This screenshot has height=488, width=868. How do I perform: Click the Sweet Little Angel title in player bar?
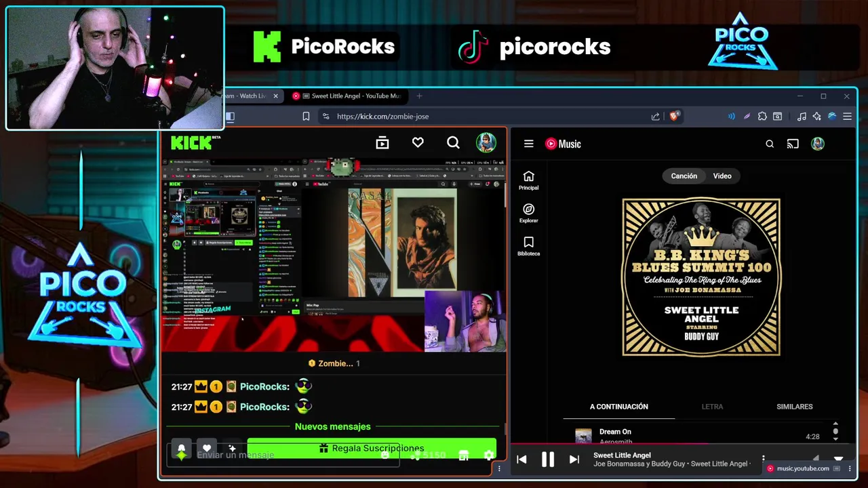(622, 455)
